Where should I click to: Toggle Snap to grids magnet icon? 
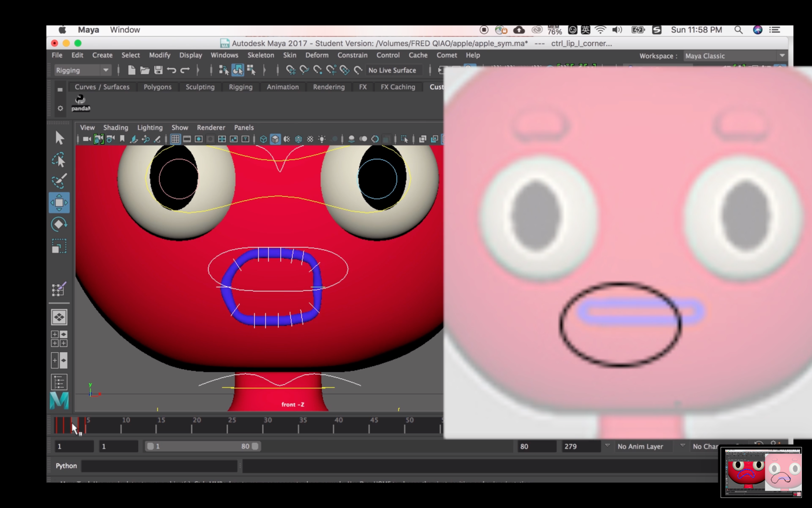(291, 70)
